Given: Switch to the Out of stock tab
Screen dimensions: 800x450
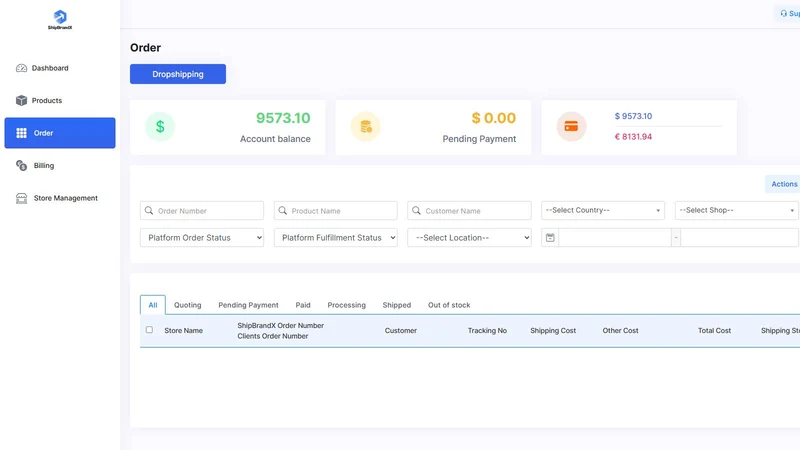Looking at the screenshot, I should (449, 305).
